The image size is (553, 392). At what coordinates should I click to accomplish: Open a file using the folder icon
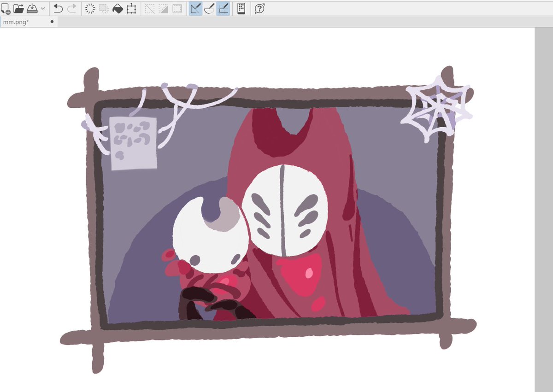pos(19,8)
